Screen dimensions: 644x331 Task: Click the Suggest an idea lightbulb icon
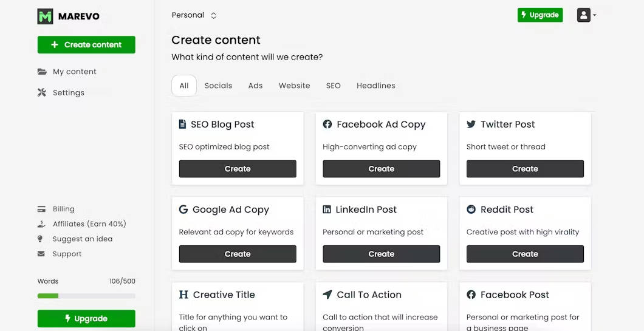[41, 239]
